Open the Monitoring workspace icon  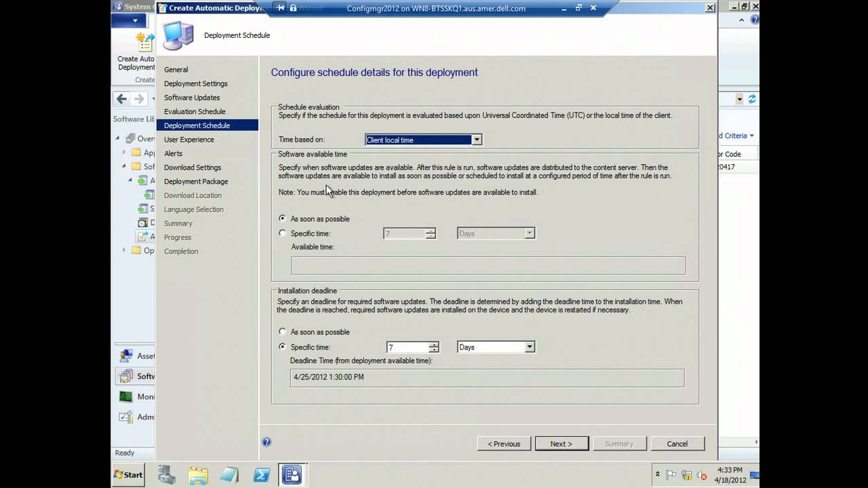coord(126,396)
